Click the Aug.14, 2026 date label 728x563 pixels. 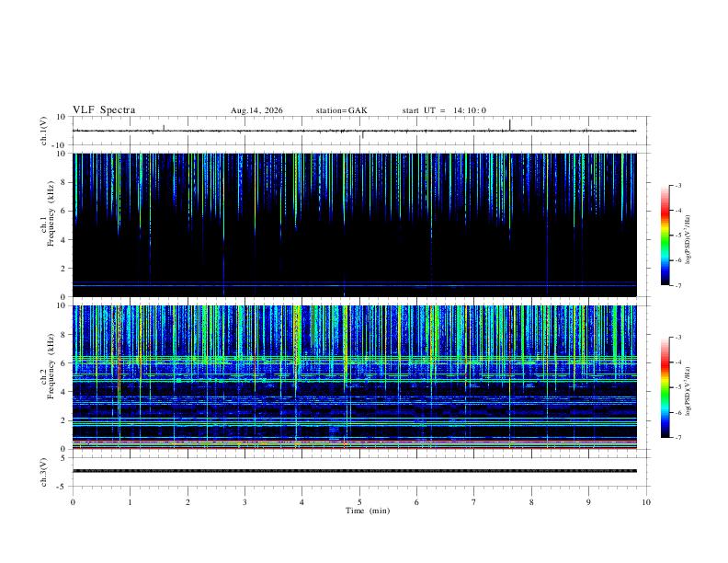pyautogui.click(x=256, y=110)
